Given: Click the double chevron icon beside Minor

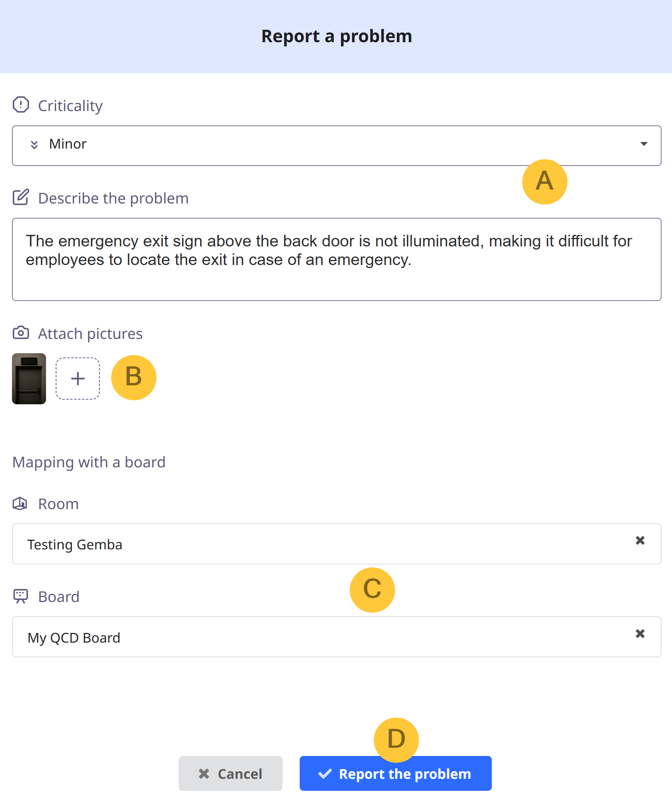Looking at the screenshot, I should 34,144.
